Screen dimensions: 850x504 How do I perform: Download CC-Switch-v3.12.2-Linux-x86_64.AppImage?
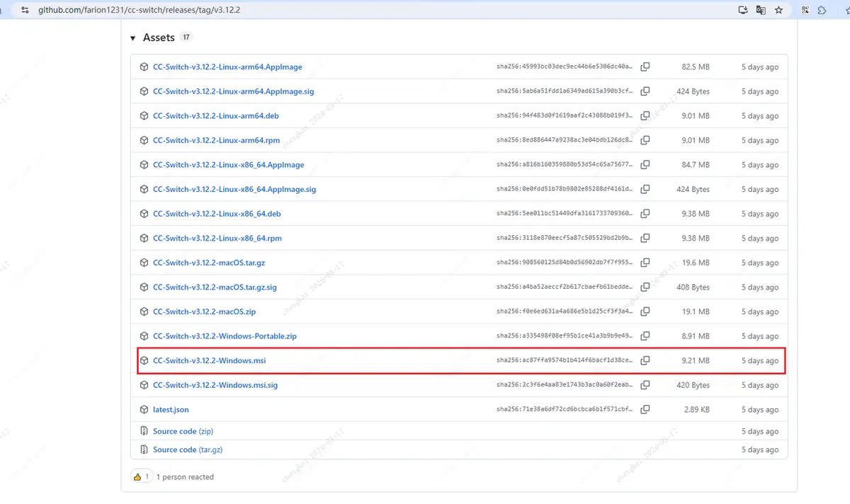click(x=229, y=165)
